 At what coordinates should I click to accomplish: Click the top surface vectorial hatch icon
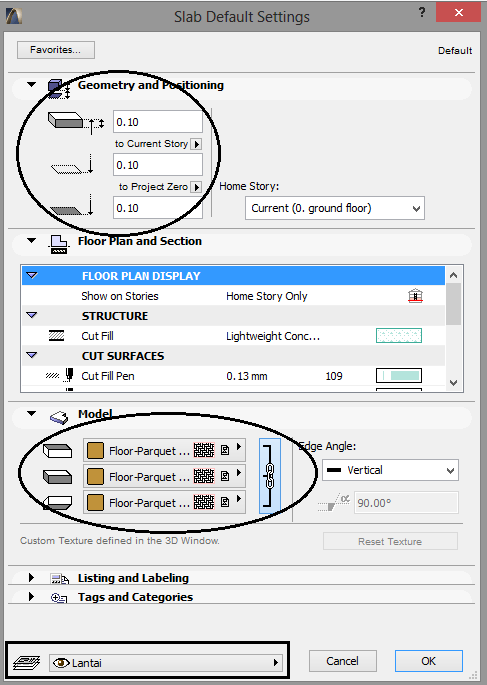(x=225, y=450)
